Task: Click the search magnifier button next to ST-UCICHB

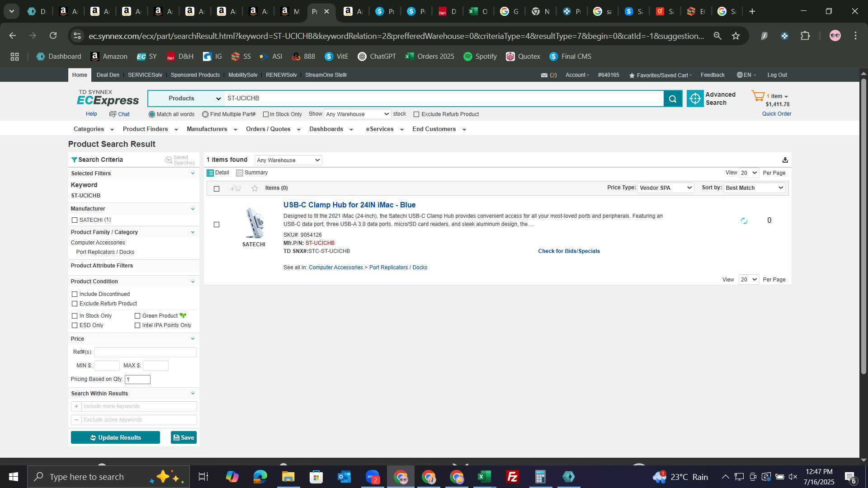Action: (x=673, y=99)
